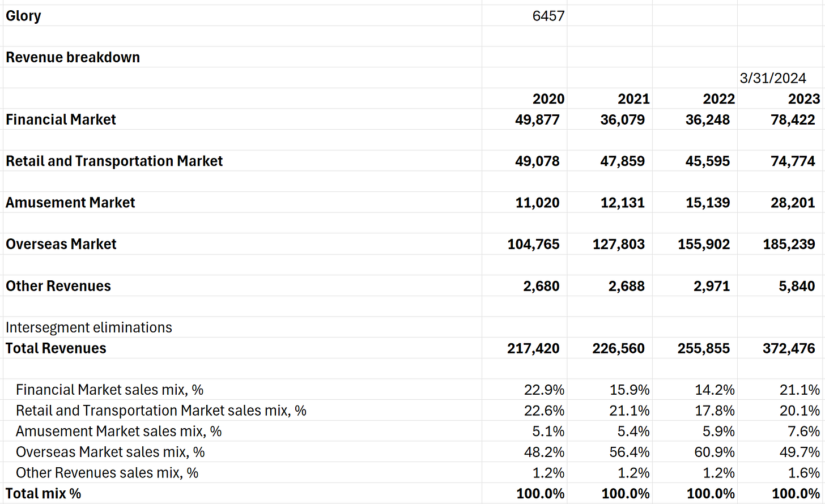The image size is (825, 504).
Task: Click 'Overseas Market sales mix, %' label
Action: (110, 452)
